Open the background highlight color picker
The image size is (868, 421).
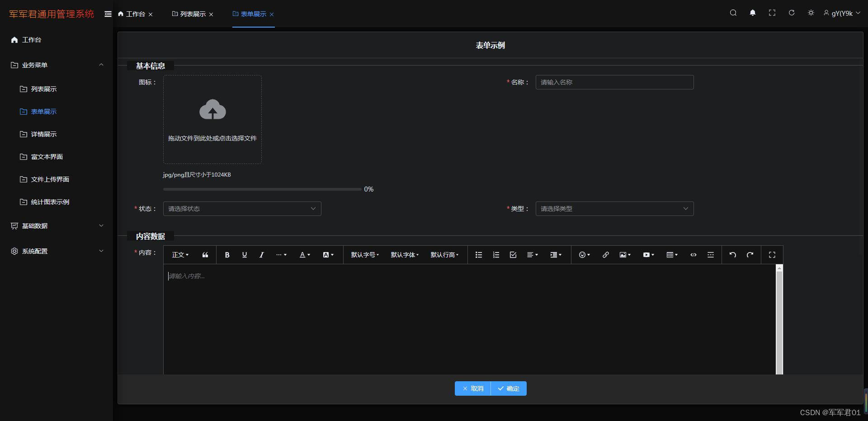328,255
